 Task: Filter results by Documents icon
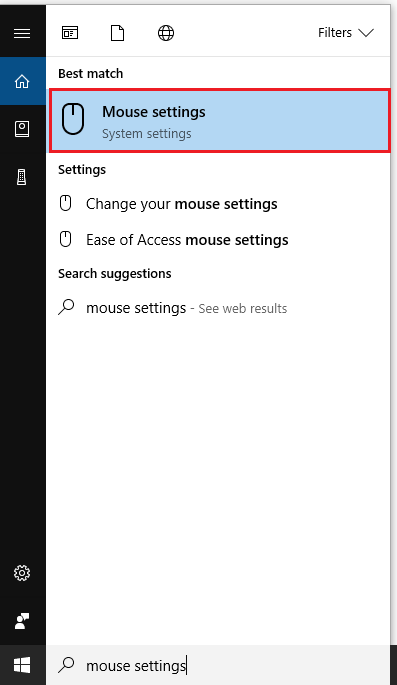click(117, 33)
